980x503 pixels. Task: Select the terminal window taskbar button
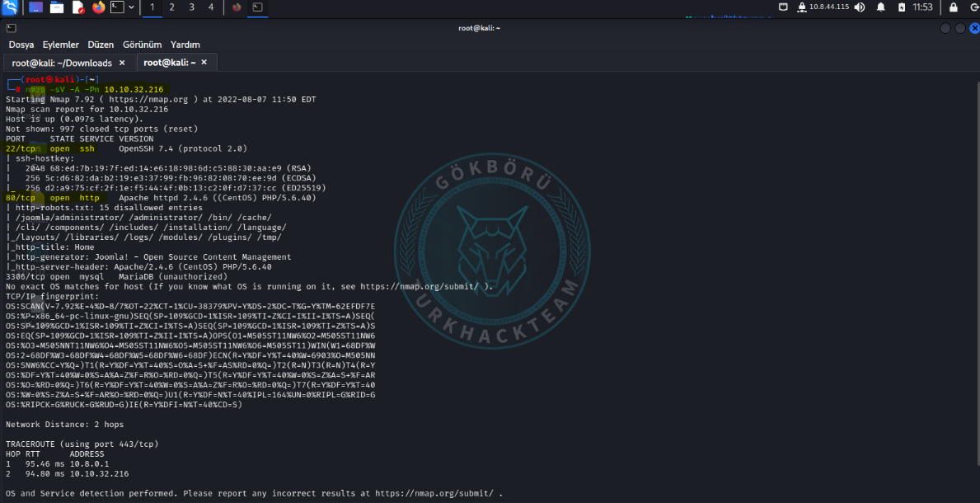257,7
